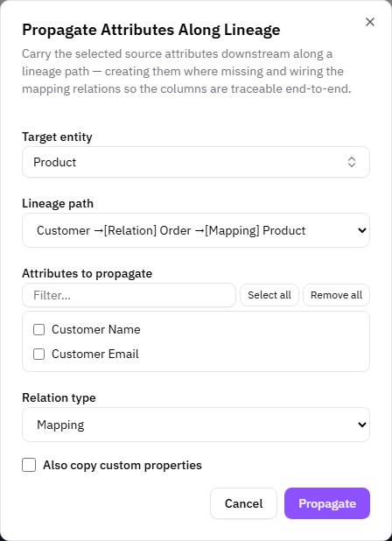Viewport: 392px width, 541px height.
Task: Close the Propagate Attributes dialog
Action: tap(370, 22)
